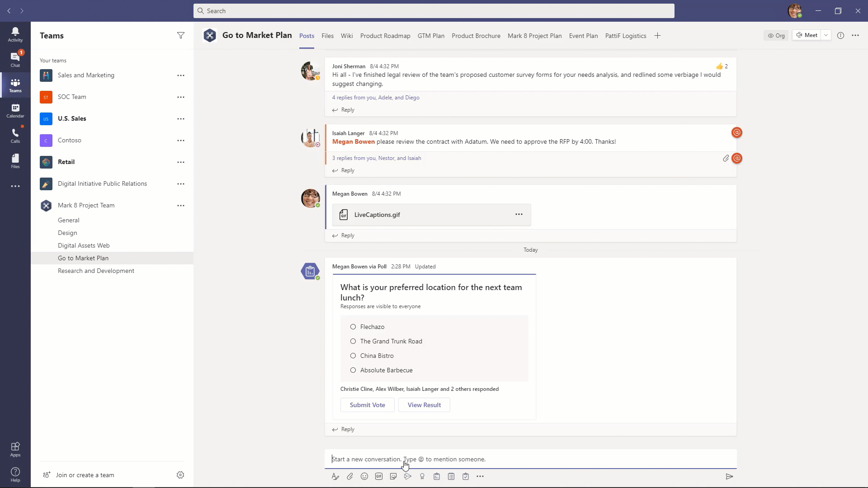The image size is (868, 488).
Task: Select The Grand Trunk Road option
Action: pyautogui.click(x=353, y=341)
